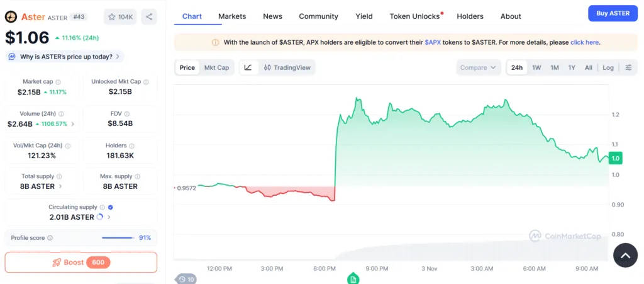The height and width of the screenshot is (284, 644).
Task: Click the $1.06 price value
Action: [27, 38]
